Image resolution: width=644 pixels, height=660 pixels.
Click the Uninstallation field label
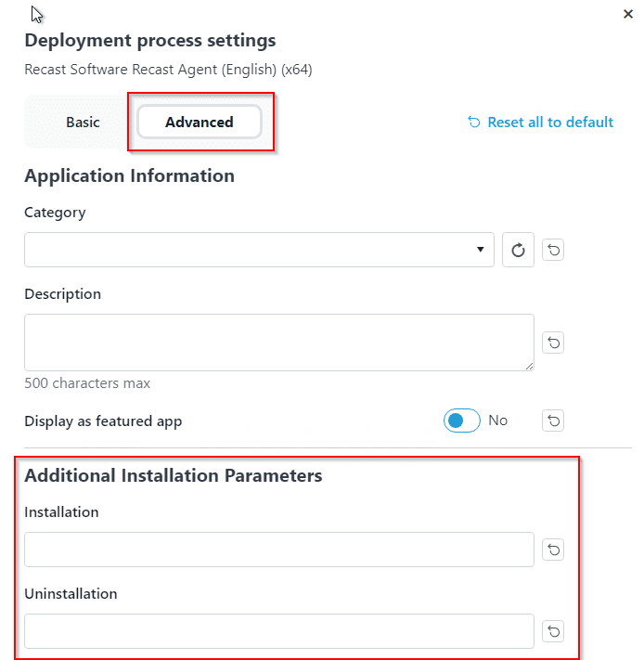click(x=71, y=593)
